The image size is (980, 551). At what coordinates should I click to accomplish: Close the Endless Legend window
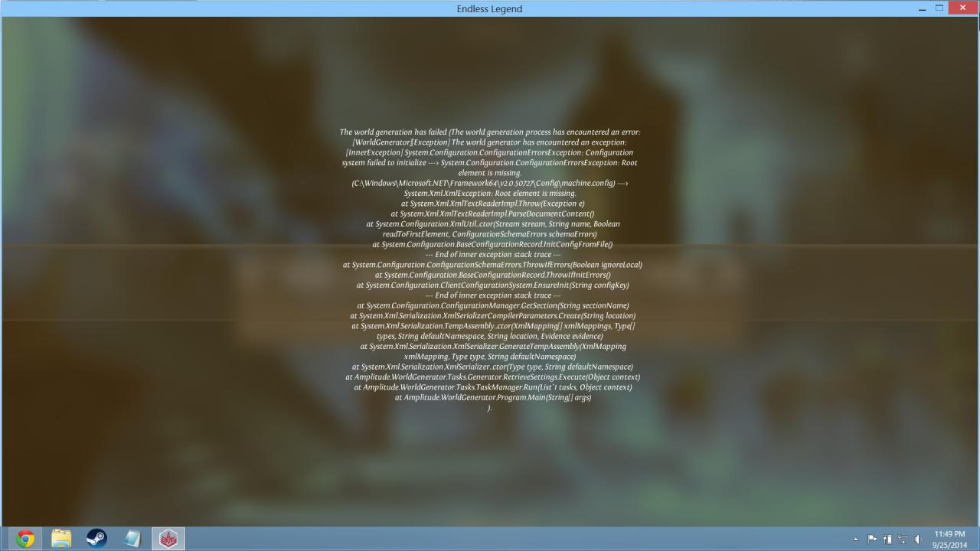[963, 8]
